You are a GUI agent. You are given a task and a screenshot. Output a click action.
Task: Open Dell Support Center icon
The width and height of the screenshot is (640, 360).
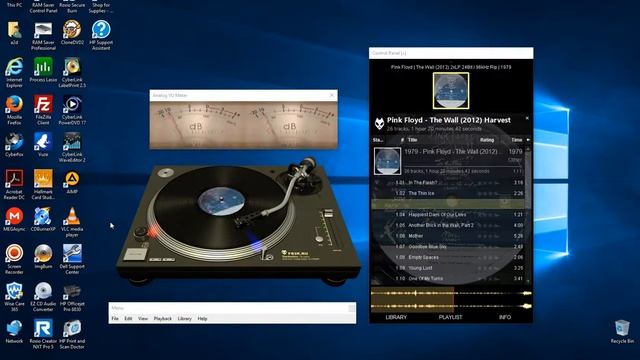click(x=72, y=260)
